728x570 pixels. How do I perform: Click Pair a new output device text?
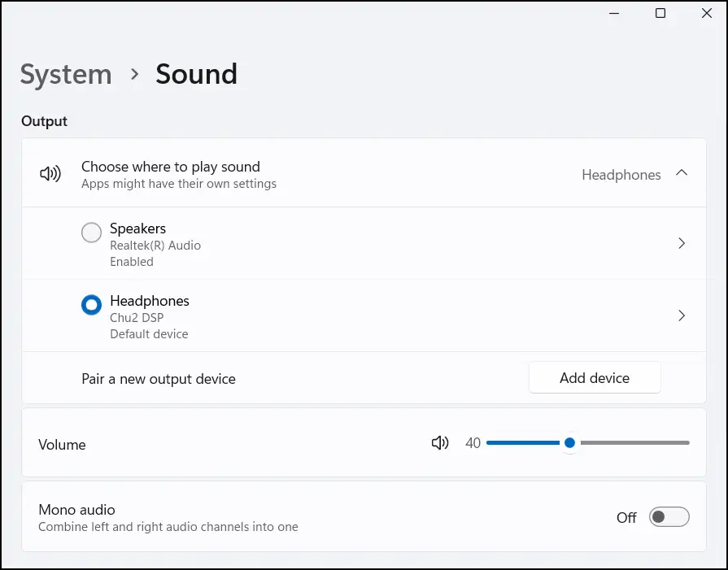(159, 379)
